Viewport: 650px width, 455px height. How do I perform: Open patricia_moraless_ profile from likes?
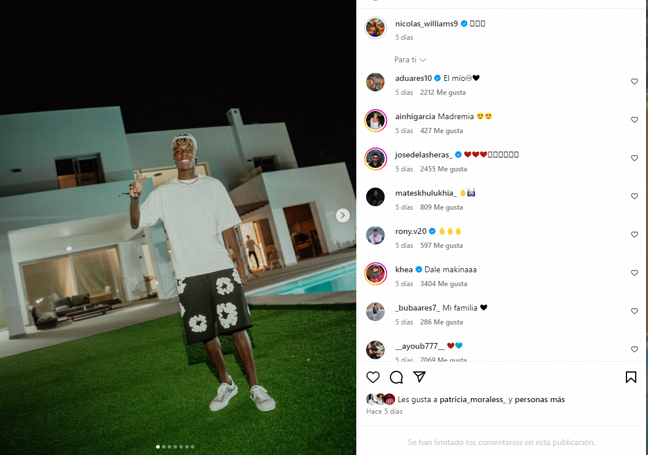click(473, 399)
